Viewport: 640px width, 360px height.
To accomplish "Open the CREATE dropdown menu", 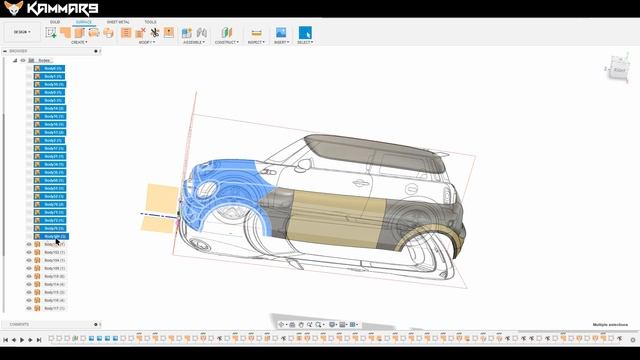I will click(79, 42).
